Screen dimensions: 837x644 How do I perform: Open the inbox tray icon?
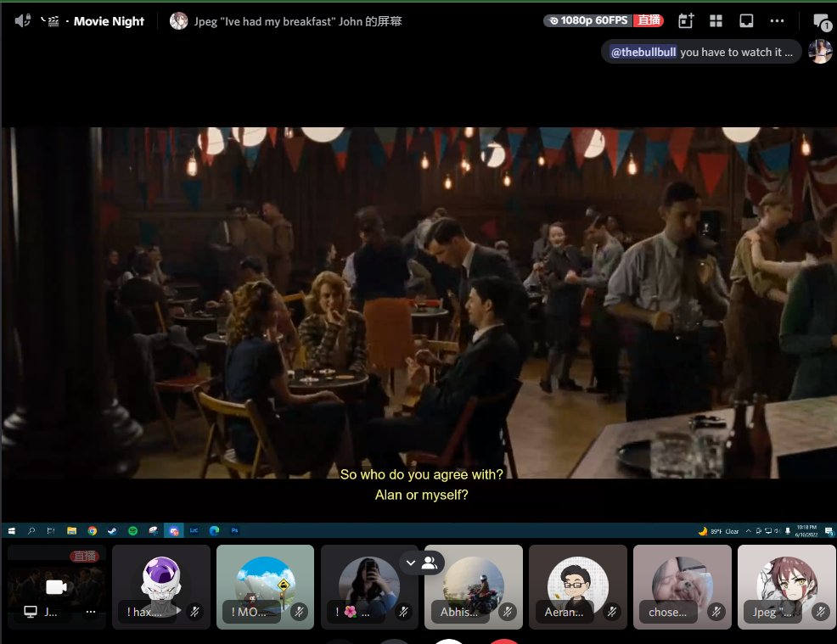745,21
